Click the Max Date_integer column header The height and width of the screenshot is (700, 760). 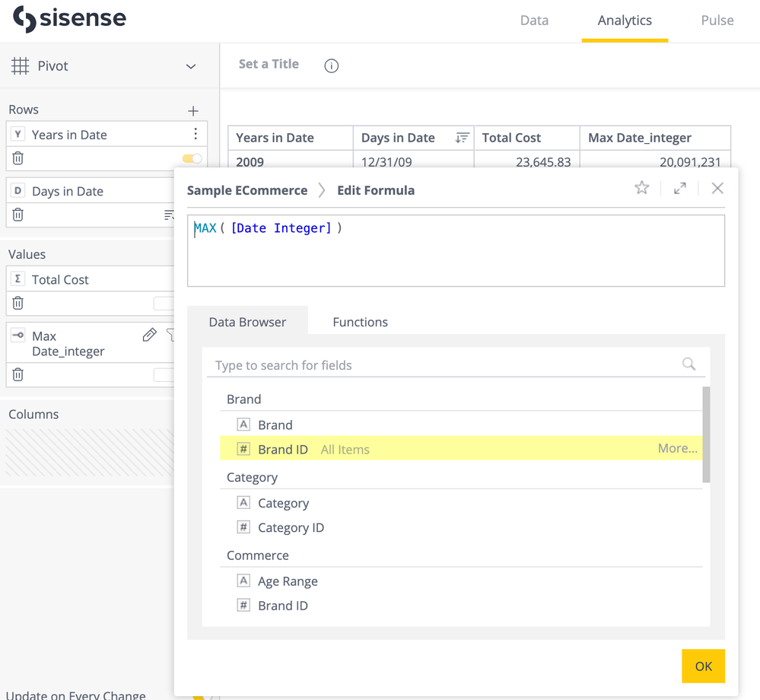click(x=655, y=138)
